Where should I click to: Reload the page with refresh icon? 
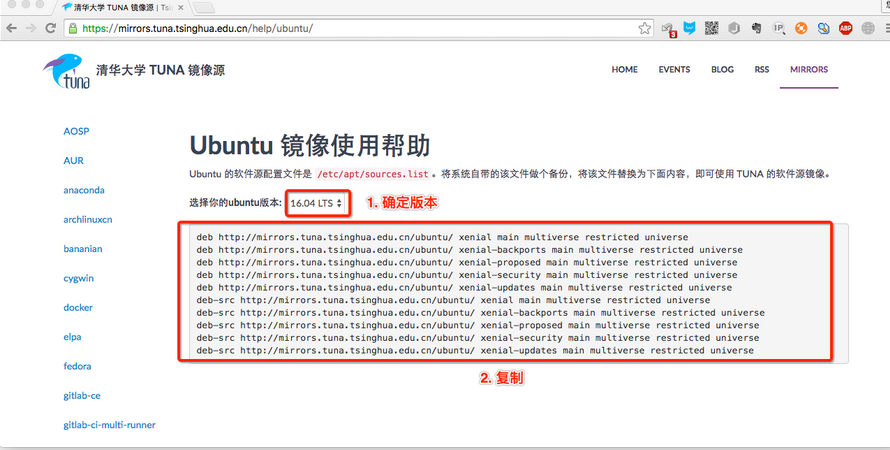pyautogui.click(x=51, y=28)
